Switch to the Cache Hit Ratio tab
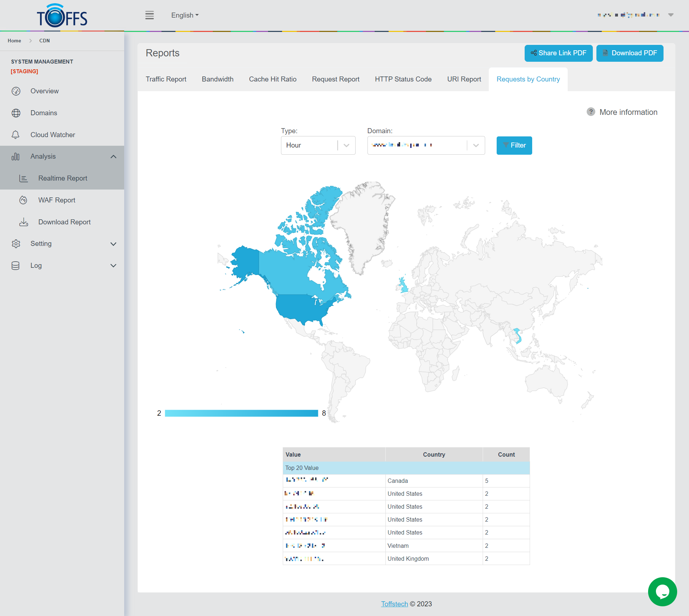Screen dimensions: 689x616 [272, 79]
